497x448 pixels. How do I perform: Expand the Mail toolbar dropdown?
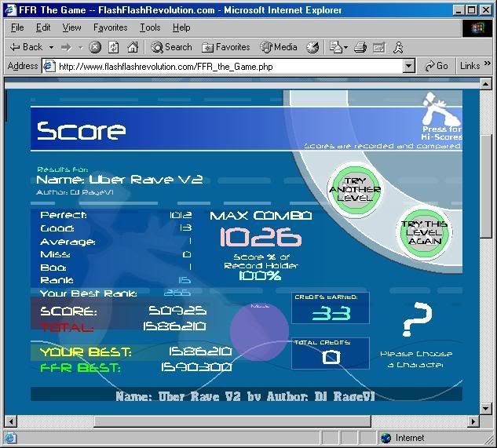click(x=346, y=47)
